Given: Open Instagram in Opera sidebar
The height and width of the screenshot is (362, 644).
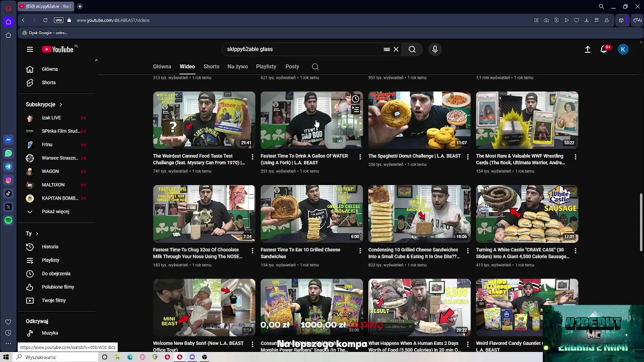Looking at the screenshot, I should (8, 180).
